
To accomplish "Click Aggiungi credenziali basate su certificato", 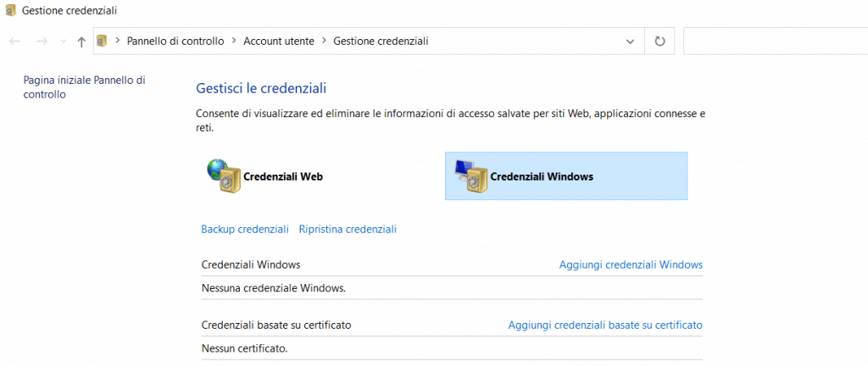I will coord(605,325).
